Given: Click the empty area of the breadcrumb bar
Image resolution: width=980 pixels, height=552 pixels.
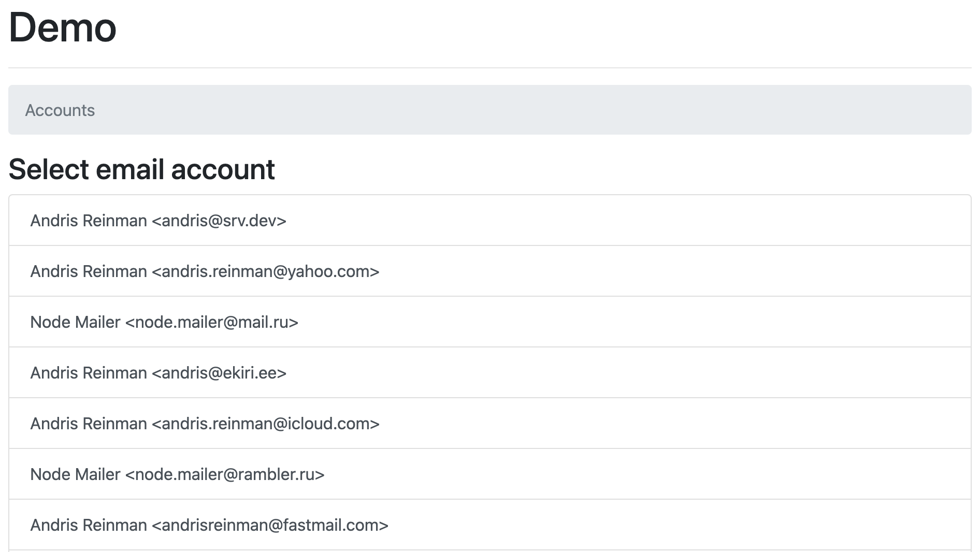Looking at the screenshot, I should coord(518,110).
